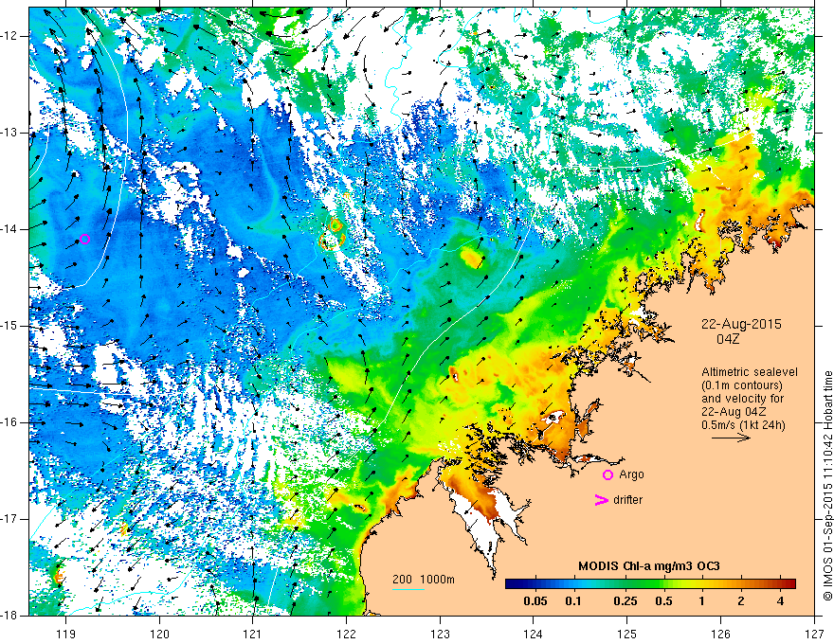Click the '127' longitude axis label
Screen dimensions: 834x644
(814, 635)
